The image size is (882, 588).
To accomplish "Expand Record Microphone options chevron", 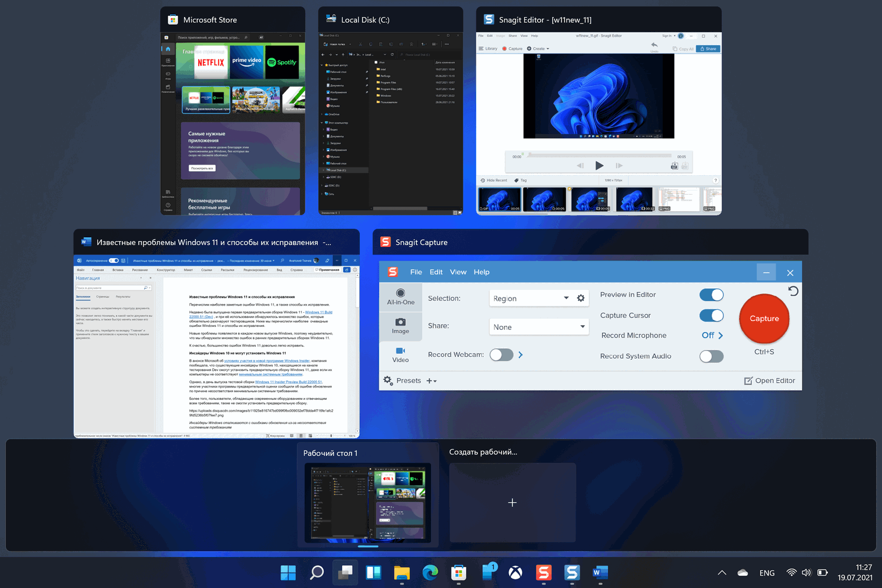I will pyautogui.click(x=720, y=335).
